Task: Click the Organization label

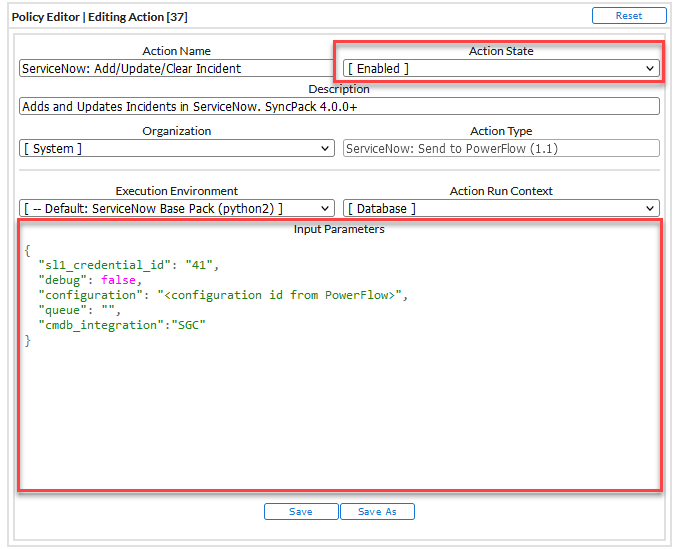Action: click(177, 131)
